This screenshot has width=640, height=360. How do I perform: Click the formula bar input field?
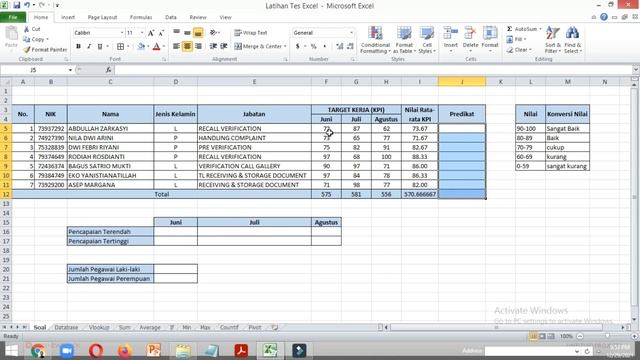372,70
